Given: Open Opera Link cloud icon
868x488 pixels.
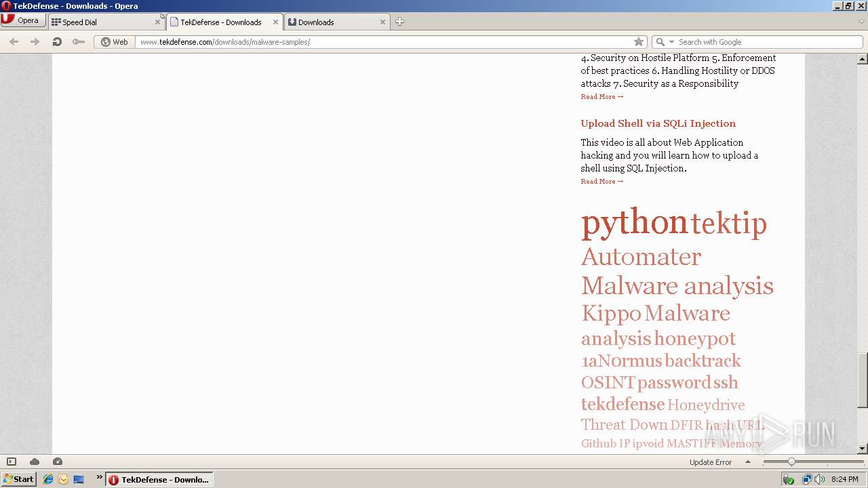Looking at the screenshot, I should click(x=35, y=462).
